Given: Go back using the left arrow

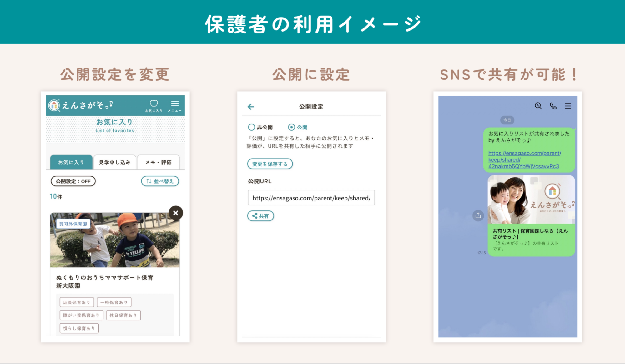Looking at the screenshot, I should point(251,107).
